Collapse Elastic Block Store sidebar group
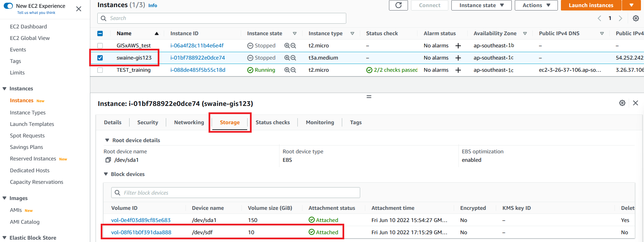This screenshot has height=242, width=644. point(4,238)
